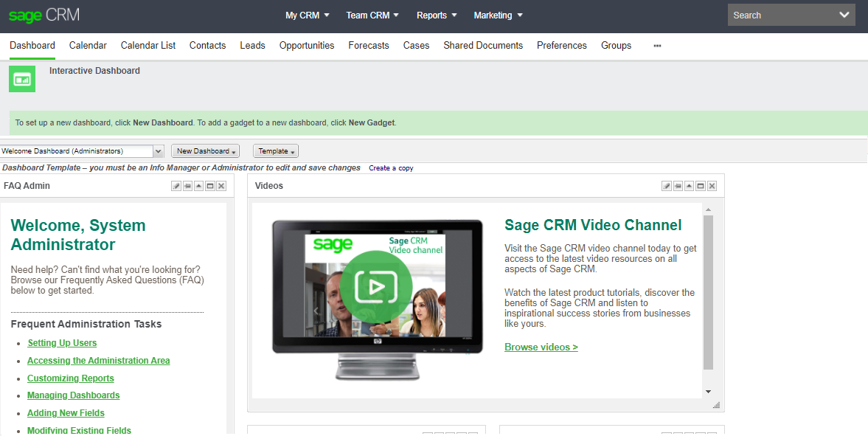Open the more tabs ellipsis menu
Image resolution: width=868 pixels, height=436 pixels.
657,46
